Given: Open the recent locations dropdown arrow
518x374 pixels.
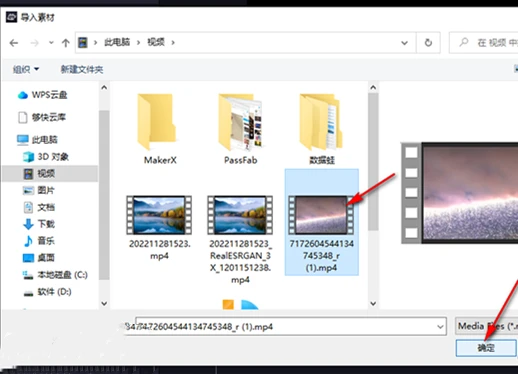Looking at the screenshot, I should click(51, 43).
